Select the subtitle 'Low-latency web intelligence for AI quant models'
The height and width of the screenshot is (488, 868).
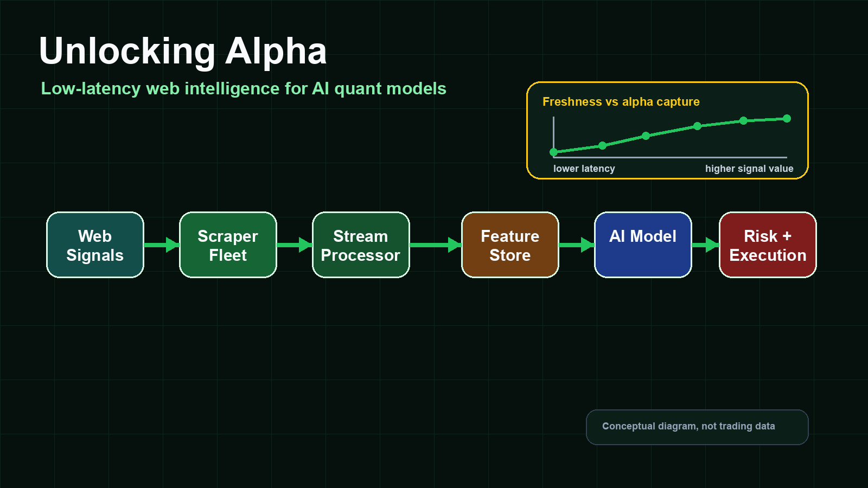[244, 88]
